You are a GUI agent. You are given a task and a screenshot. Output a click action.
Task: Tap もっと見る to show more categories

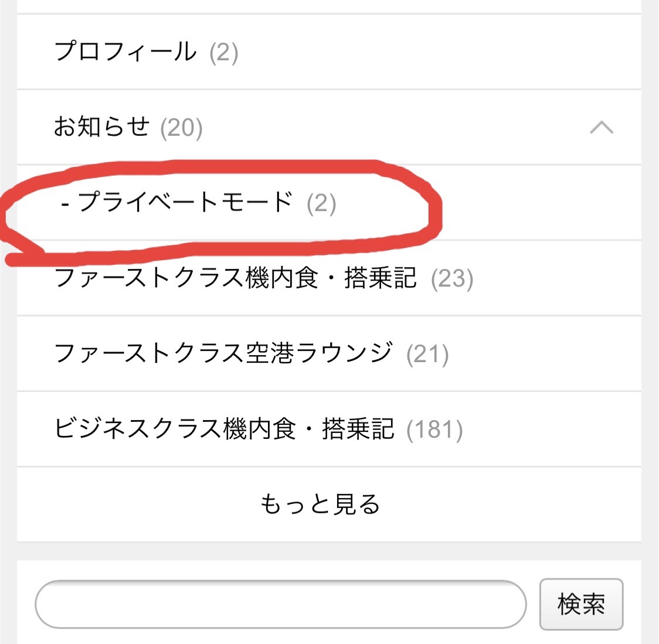(320, 504)
